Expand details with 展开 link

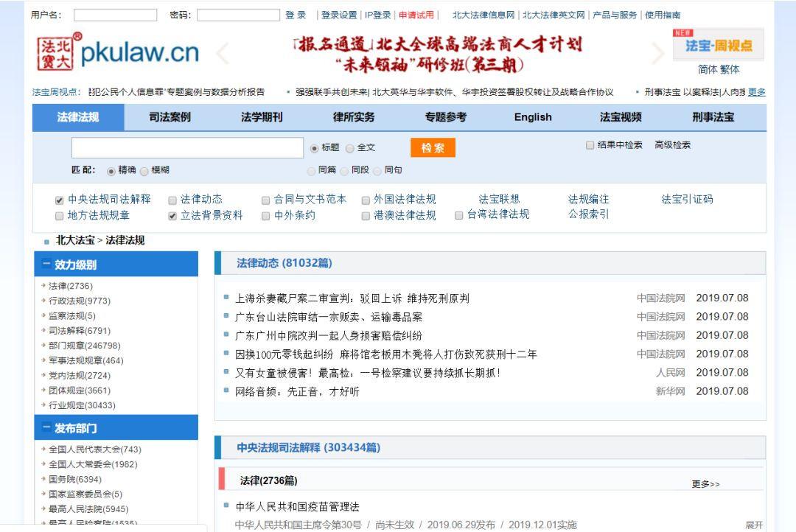(x=755, y=525)
